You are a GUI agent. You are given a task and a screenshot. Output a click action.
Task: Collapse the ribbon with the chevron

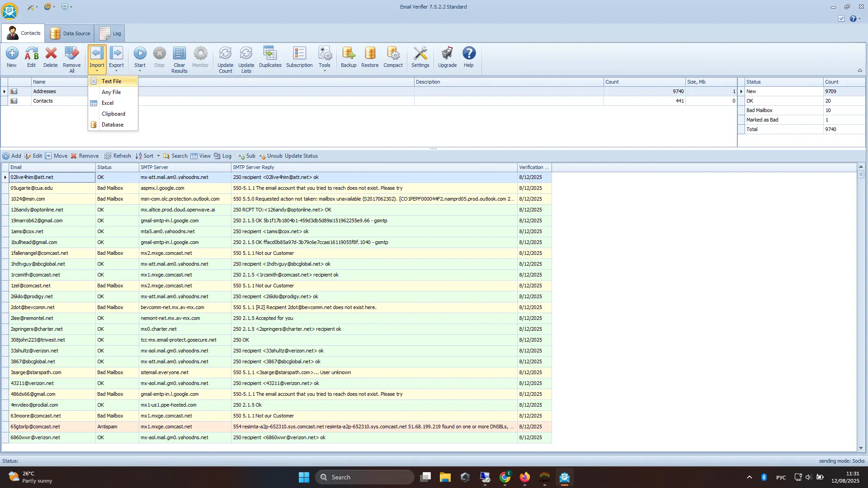point(860,70)
